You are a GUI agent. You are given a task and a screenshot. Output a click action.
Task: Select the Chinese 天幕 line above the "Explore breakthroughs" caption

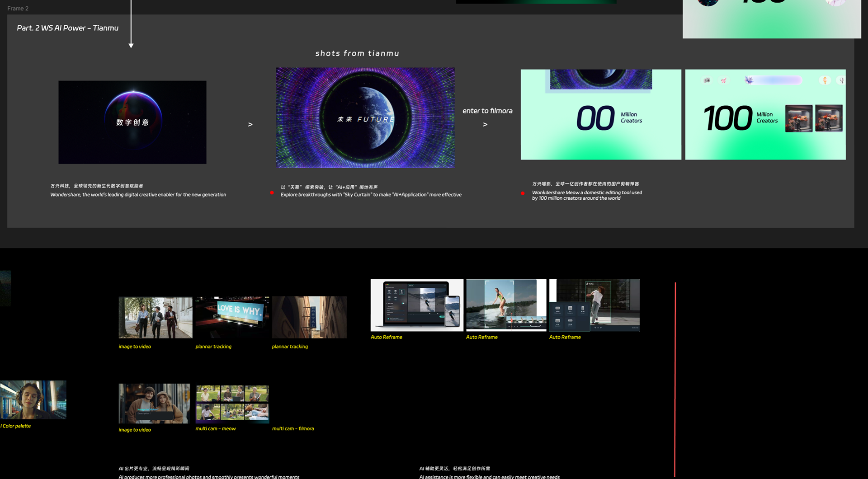329,187
